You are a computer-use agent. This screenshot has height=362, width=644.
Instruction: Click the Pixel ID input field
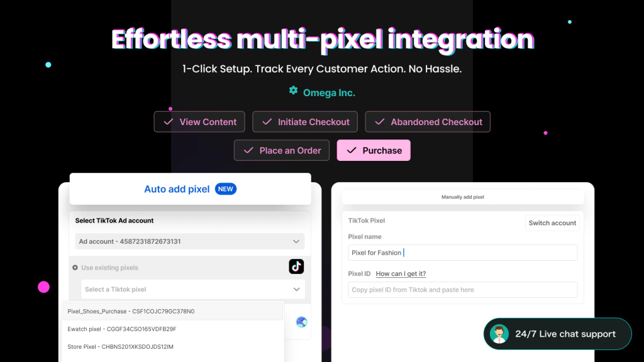click(x=462, y=290)
